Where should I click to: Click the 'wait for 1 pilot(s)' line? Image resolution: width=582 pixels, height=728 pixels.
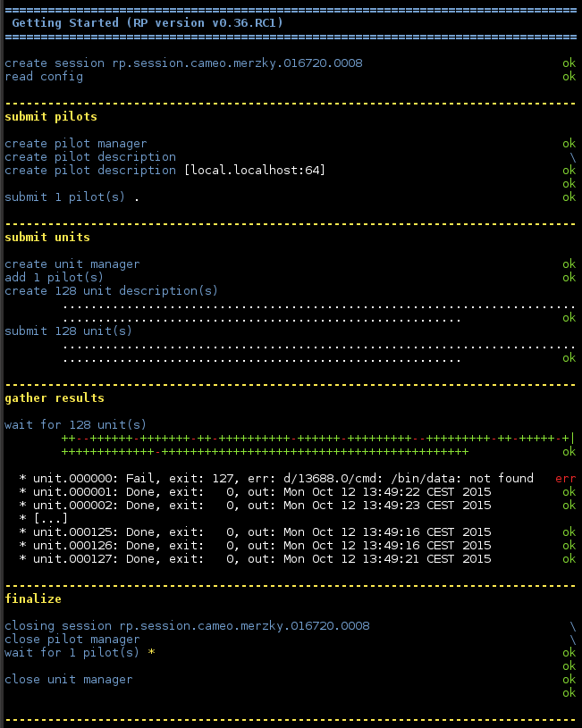point(72,653)
